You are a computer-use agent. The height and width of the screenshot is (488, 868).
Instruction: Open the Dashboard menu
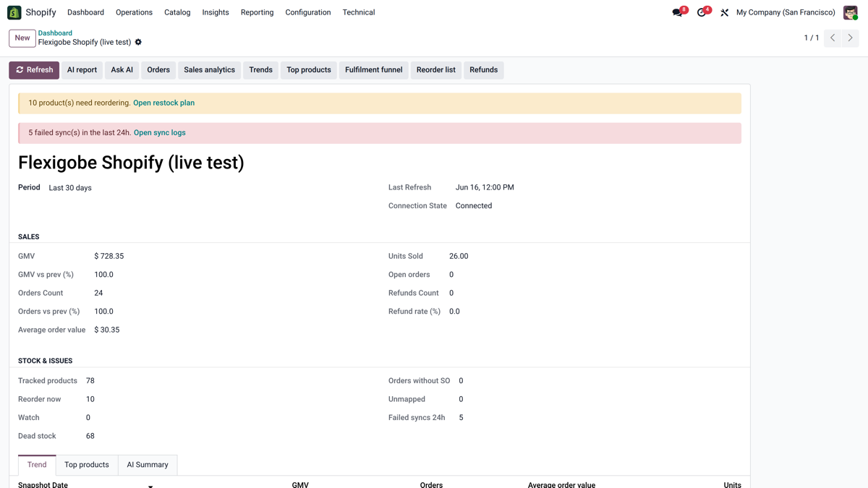click(x=85, y=12)
